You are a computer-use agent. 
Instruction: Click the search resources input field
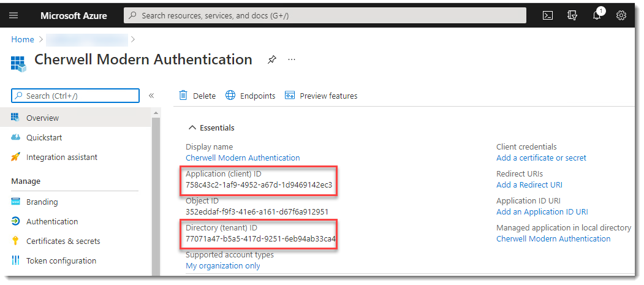(325, 15)
